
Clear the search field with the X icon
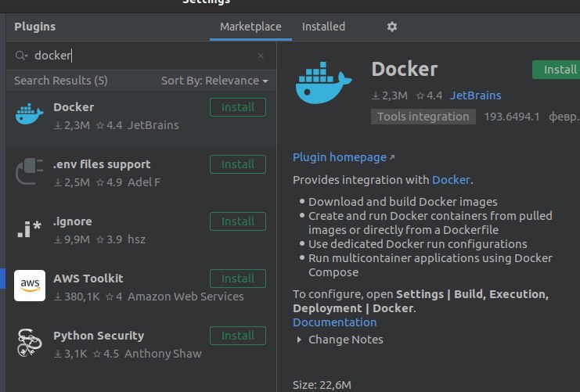click(x=261, y=56)
